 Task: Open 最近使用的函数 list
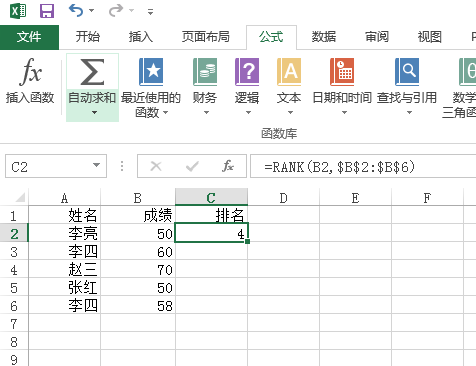point(151,87)
